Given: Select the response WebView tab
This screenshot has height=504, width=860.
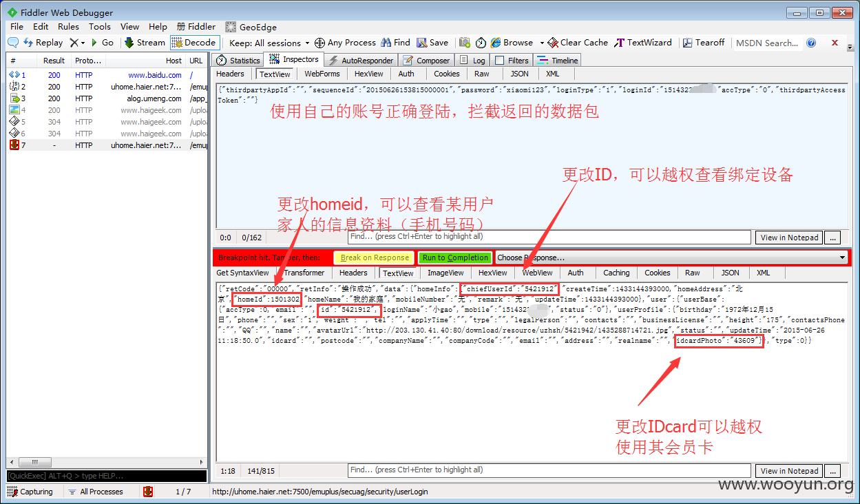Looking at the screenshot, I should (537, 273).
